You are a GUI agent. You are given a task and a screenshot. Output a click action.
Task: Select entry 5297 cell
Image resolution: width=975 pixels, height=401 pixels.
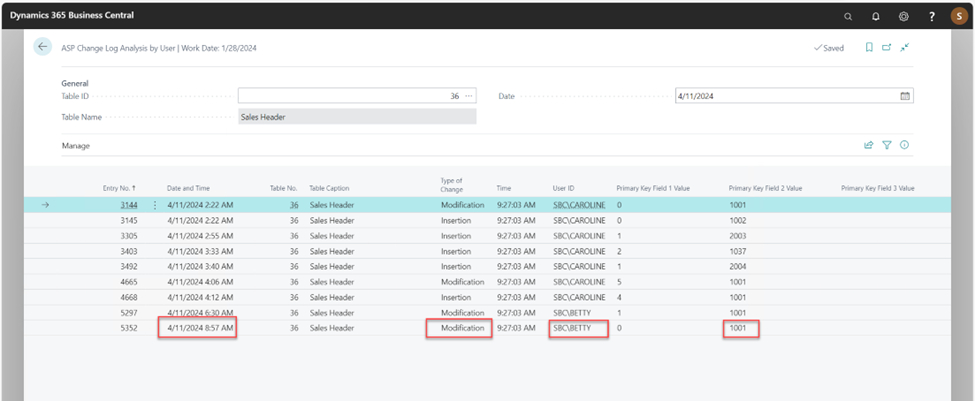point(129,313)
